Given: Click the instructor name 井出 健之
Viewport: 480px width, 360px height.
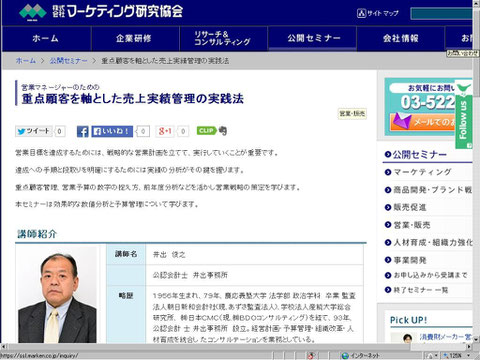Looking at the screenshot, I should (169, 255).
